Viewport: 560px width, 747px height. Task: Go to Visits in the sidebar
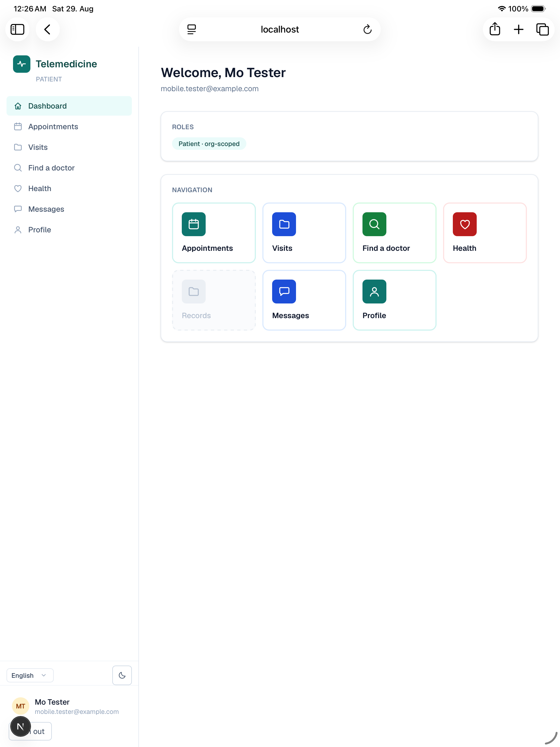(69, 147)
